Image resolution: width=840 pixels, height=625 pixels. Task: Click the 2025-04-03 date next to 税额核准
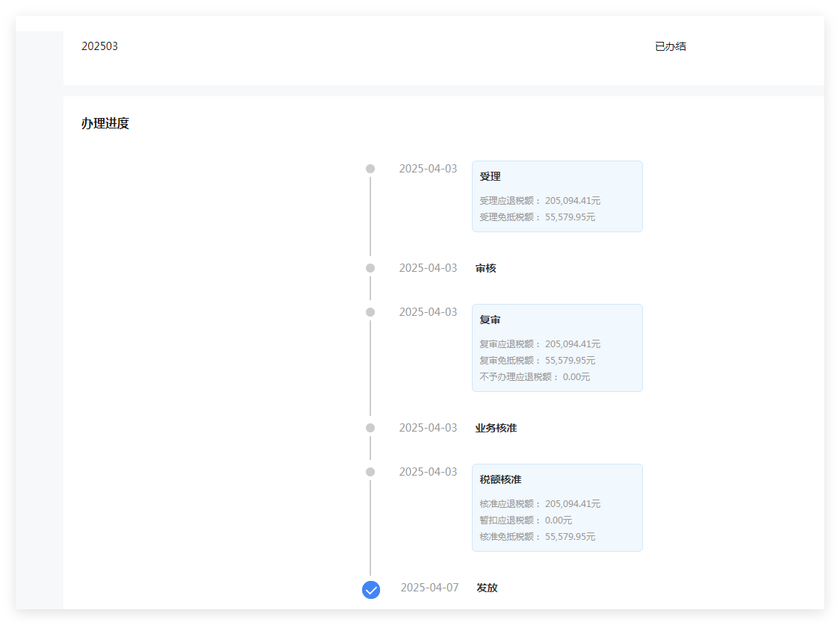(428, 472)
